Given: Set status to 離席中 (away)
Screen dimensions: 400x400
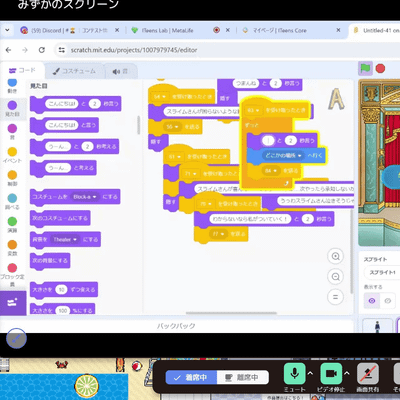Looking at the screenshot, I should tap(243, 377).
